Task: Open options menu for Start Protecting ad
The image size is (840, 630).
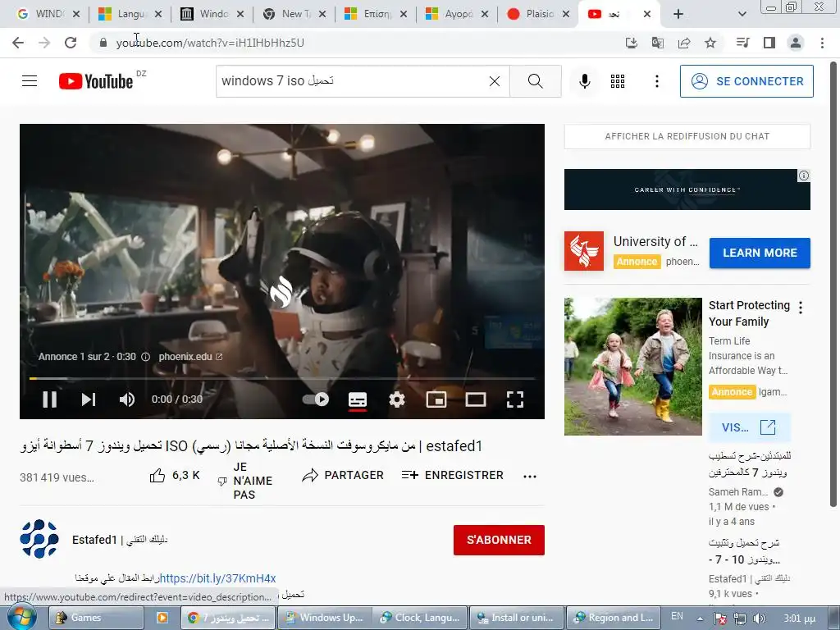Action: tap(801, 308)
